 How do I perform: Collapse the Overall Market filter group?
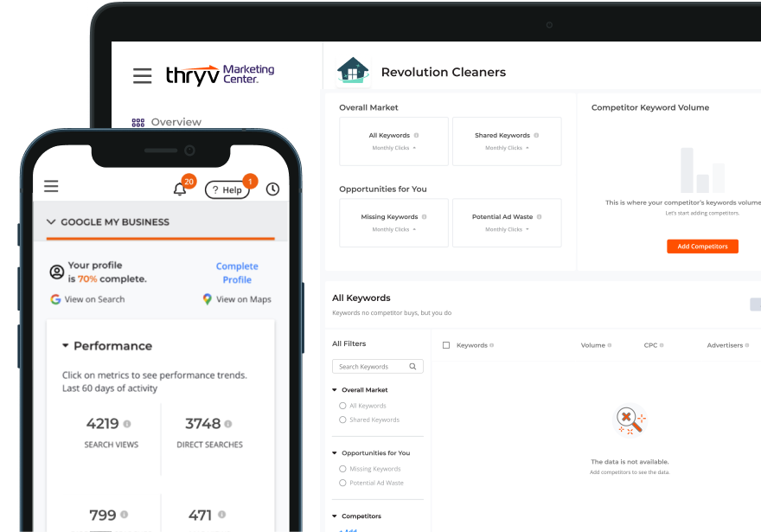coord(335,390)
